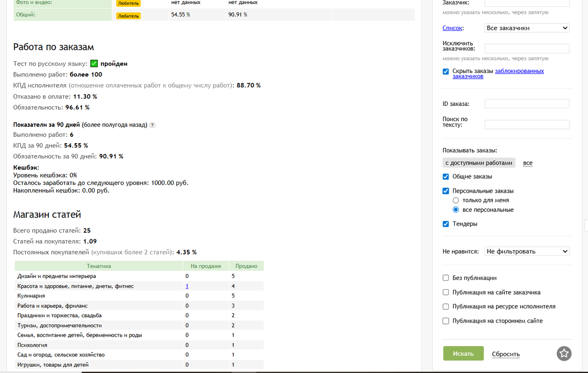Click the Семья, воспитание детей row

(139, 335)
